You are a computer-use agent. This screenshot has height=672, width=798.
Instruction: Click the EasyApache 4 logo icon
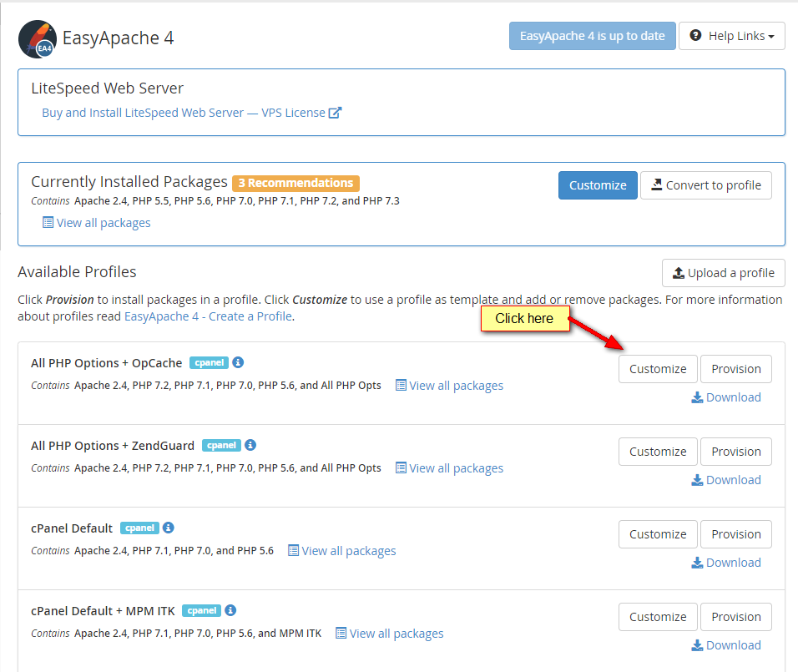pyautogui.click(x=38, y=38)
